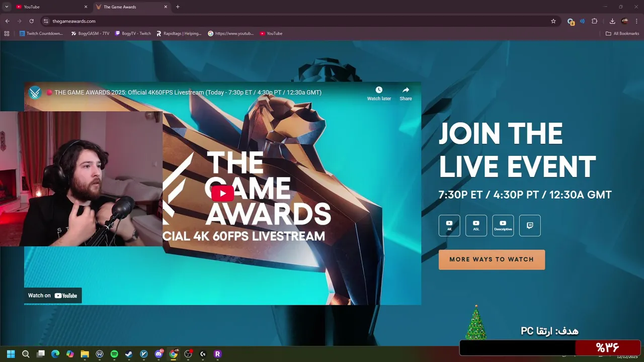
Task: Open a new tab with plus button
Action: click(x=178, y=7)
